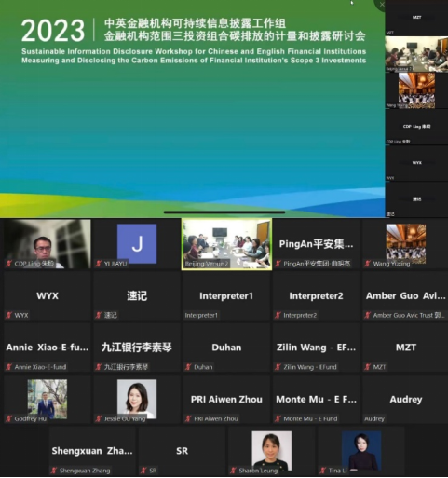
Task: Select the Interpreter2 participant tile
Action: pyautogui.click(x=316, y=296)
